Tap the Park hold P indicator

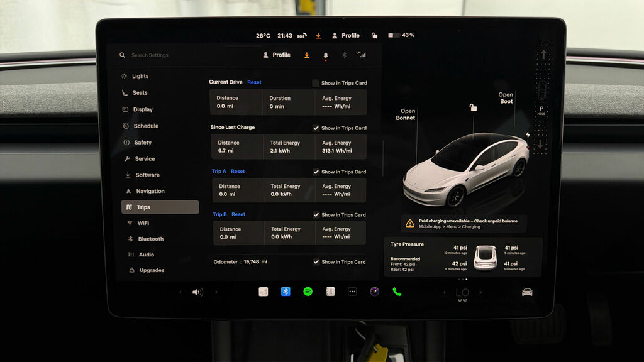pyautogui.click(x=541, y=110)
